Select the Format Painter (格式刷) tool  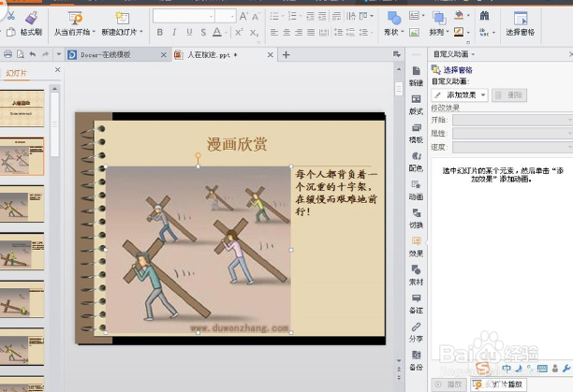click(x=32, y=23)
